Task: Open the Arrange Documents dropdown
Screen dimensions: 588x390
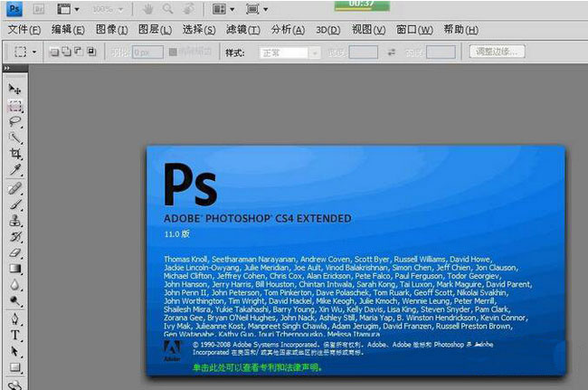Action: point(223,9)
